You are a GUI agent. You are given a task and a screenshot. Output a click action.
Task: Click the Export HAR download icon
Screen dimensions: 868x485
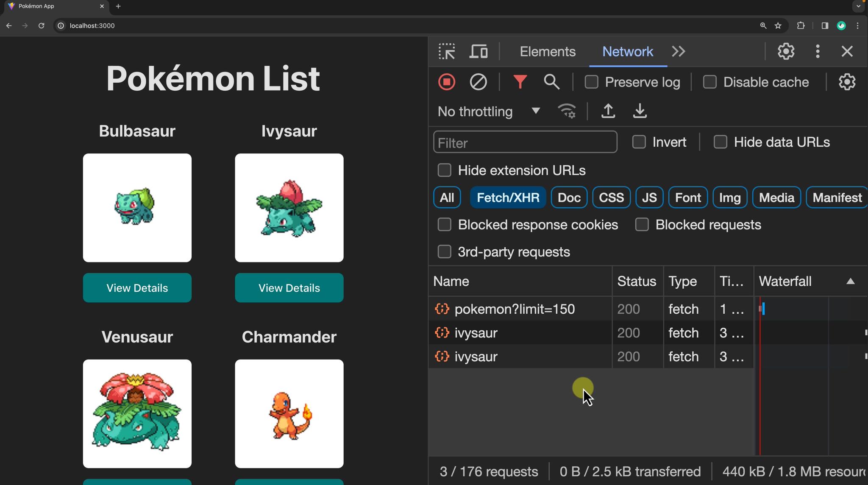[640, 111]
